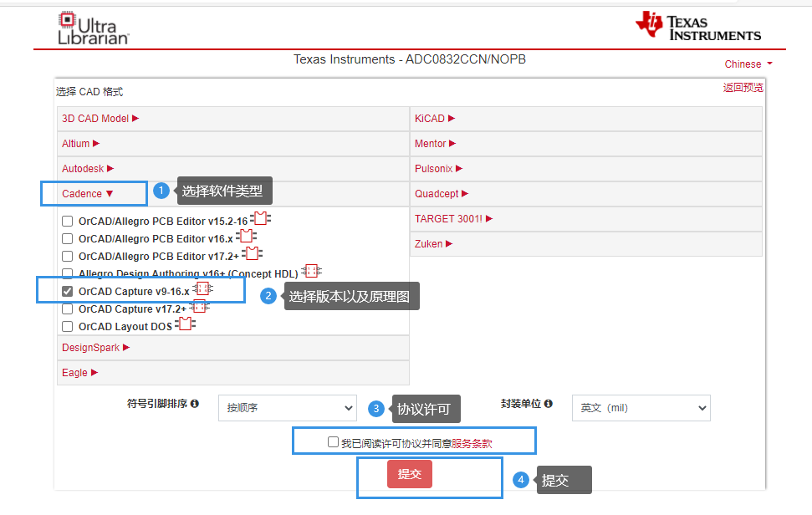812x515 pixels.
Task: Click the footprint icon next to OrCAD/Allegro PCB Editor v15.2-16
Action: [x=259, y=217]
